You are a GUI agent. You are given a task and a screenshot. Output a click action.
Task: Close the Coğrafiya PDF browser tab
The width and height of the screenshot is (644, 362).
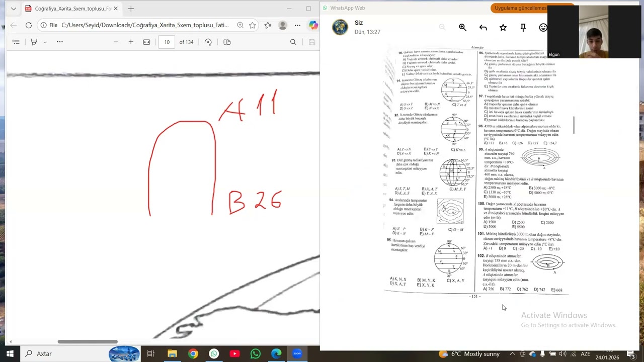(x=116, y=9)
